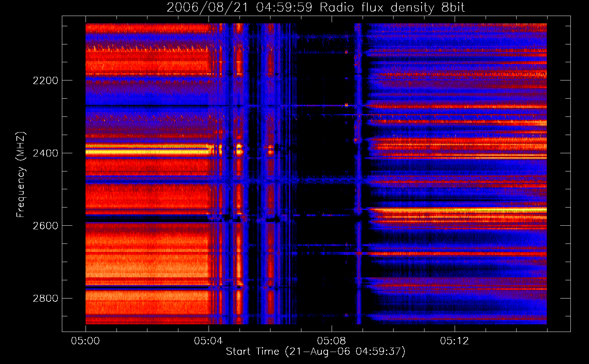Click the 05:00 time tick label
This screenshot has height=364, width=589.
click(x=86, y=341)
